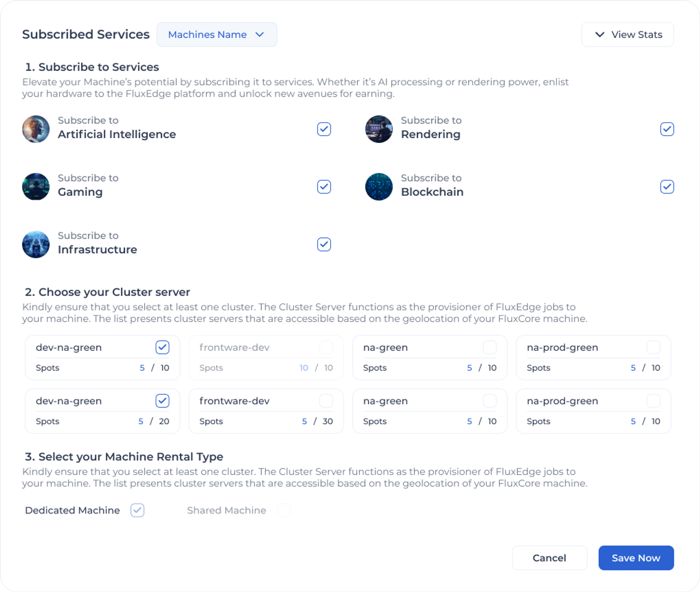Select the first na-prod-green cluster checkbox
The image size is (700, 592).
click(x=653, y=347)
